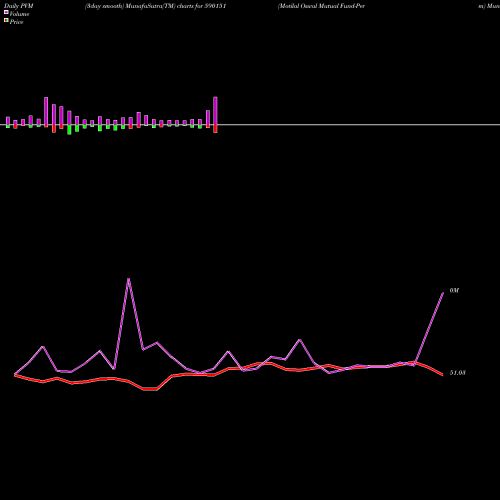The height and width of the screenshot is (500, 500).
Task: Click the end point of the red price line
Action: (x=443, y=375)
